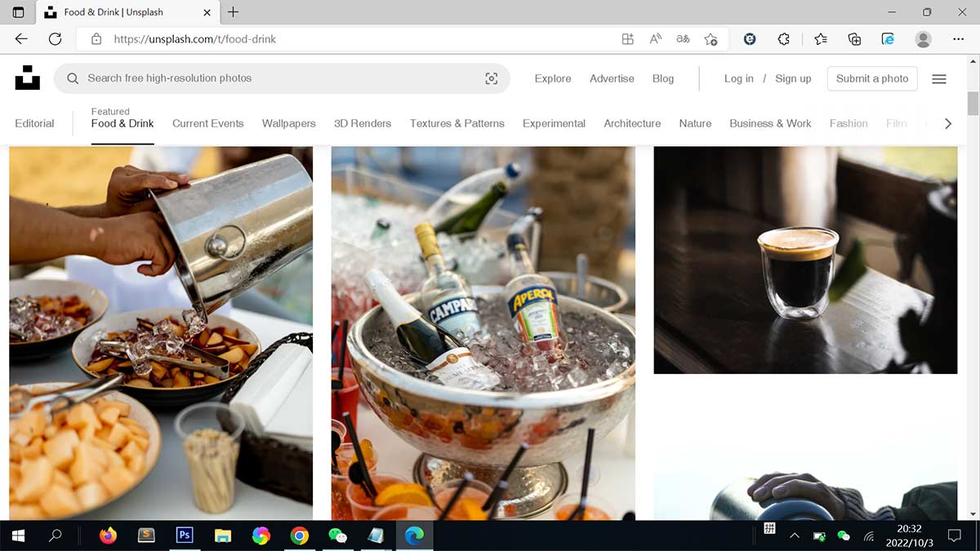Open visual search camera icon
980x551 pixels.
point(491,78)
